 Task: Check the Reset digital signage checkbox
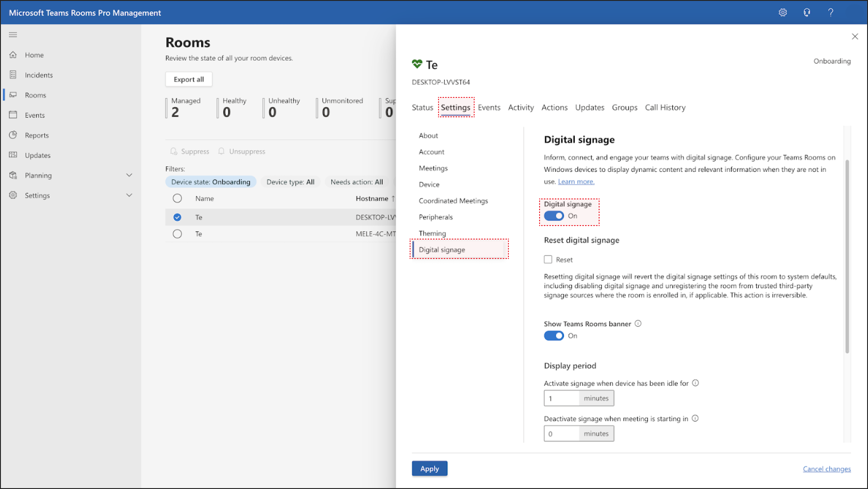(548, 259)
